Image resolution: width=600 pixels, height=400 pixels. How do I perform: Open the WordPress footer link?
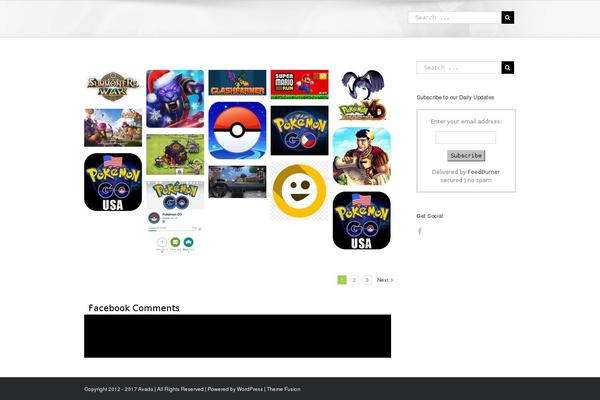tap(250, 389)
